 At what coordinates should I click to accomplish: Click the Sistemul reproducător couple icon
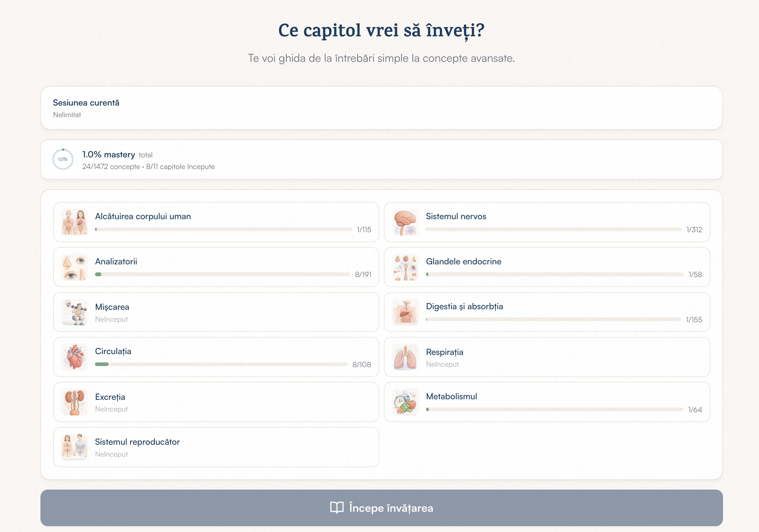click(75, 447)
